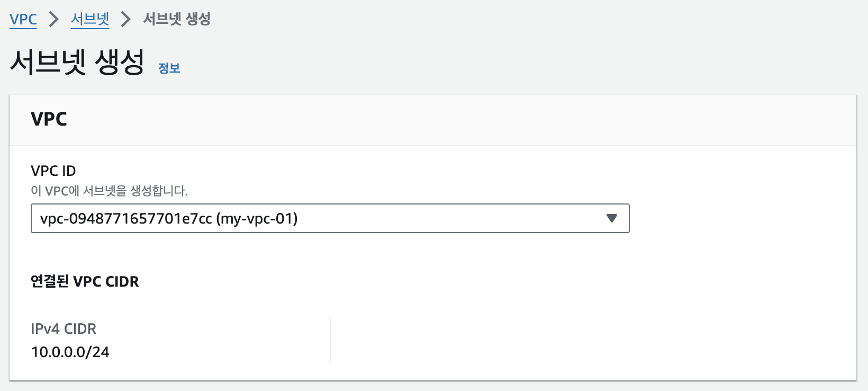Click the 서브넷 생성 breadcrumb item
The width and height of the screenshot is (868, 391).
coord(177,19)
